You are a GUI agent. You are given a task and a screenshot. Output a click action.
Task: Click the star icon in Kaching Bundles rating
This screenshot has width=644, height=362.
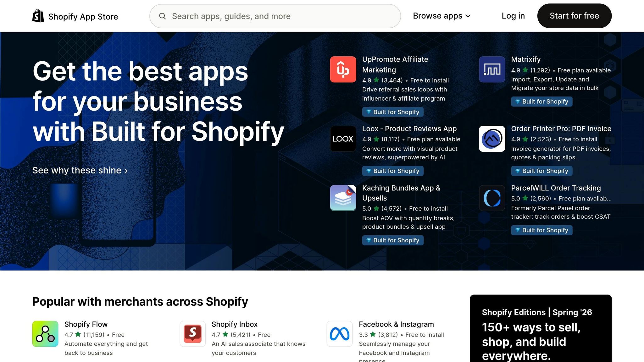click(x=376, y=208)
